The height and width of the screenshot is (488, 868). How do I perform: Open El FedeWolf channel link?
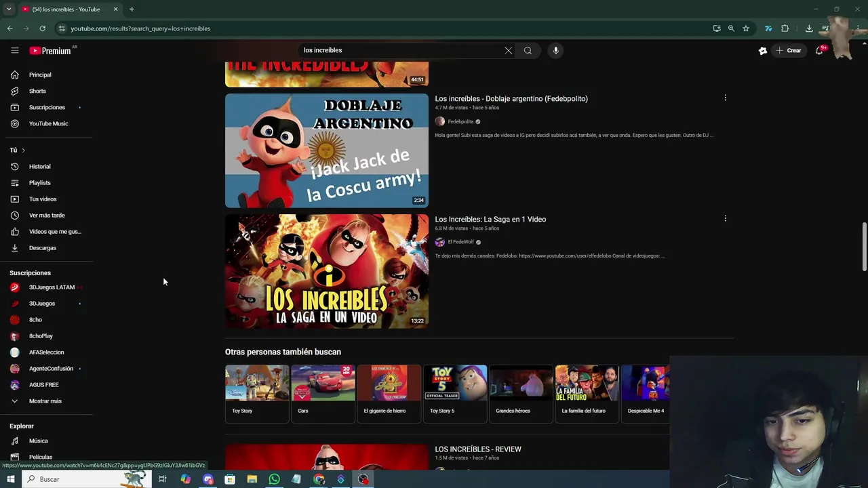(460, 242)
